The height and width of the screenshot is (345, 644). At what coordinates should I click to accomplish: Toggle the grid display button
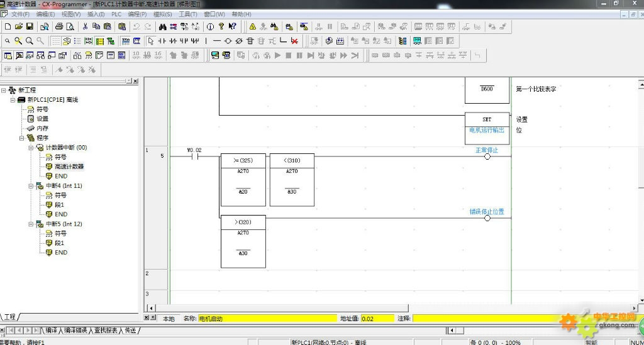55,41
